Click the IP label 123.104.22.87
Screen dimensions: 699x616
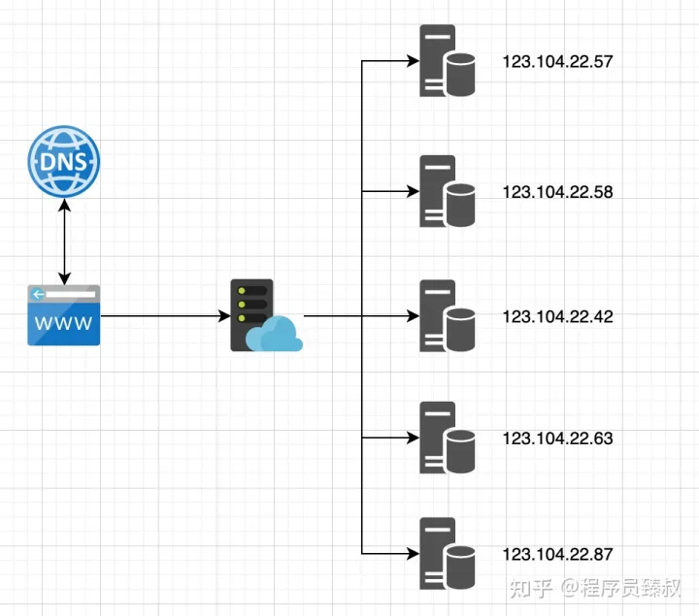pos(557,554)
